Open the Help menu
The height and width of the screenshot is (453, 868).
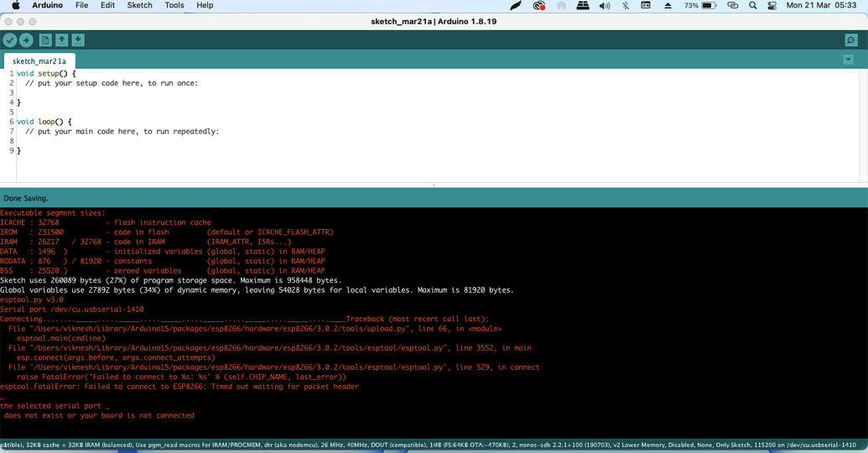205,5
